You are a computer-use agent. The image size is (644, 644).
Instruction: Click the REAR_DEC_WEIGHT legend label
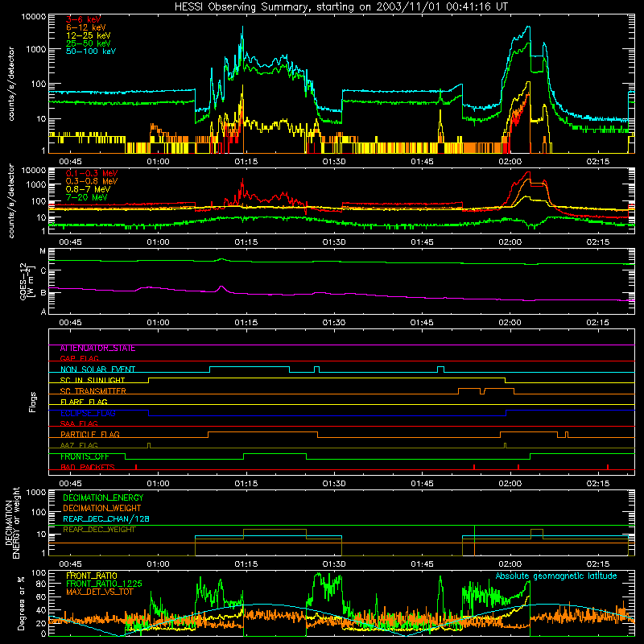pos(99,530)
